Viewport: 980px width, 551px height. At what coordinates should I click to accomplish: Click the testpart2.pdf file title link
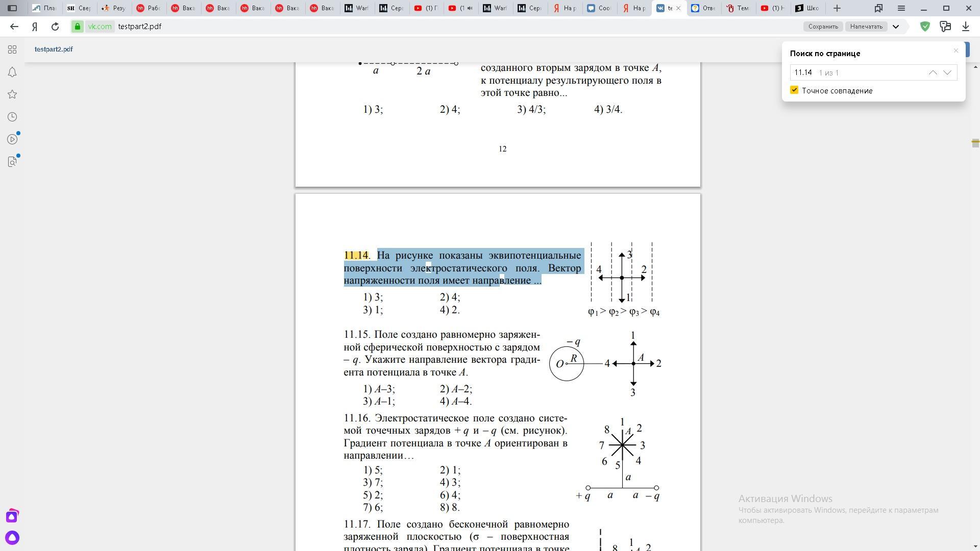(54, 49)
